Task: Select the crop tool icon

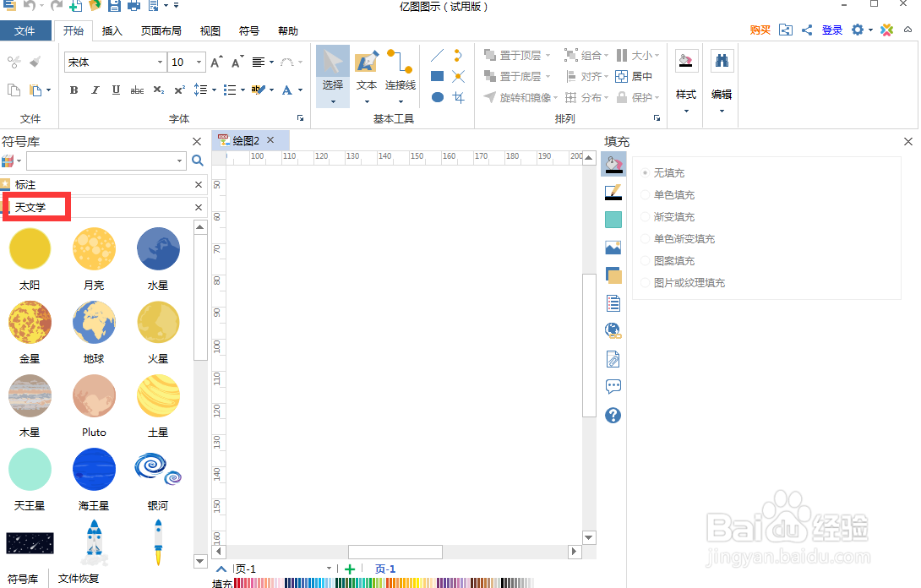Action: pos(458,97)
